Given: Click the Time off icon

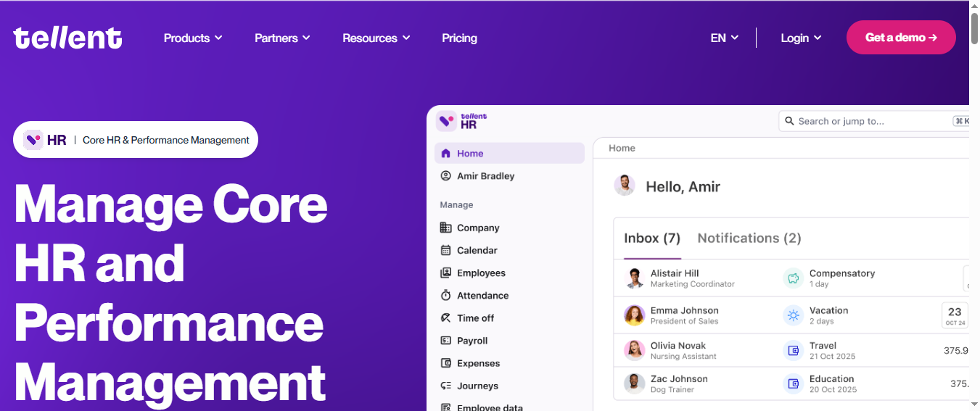Looking at the screenshot, I should 445,318.
